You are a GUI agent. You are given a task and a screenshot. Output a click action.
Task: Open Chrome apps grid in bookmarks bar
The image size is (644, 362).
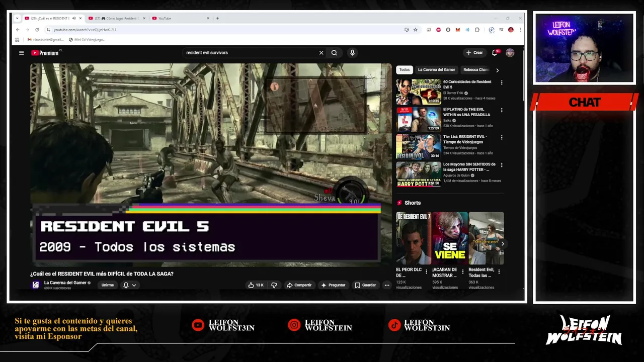coord(17,39)
